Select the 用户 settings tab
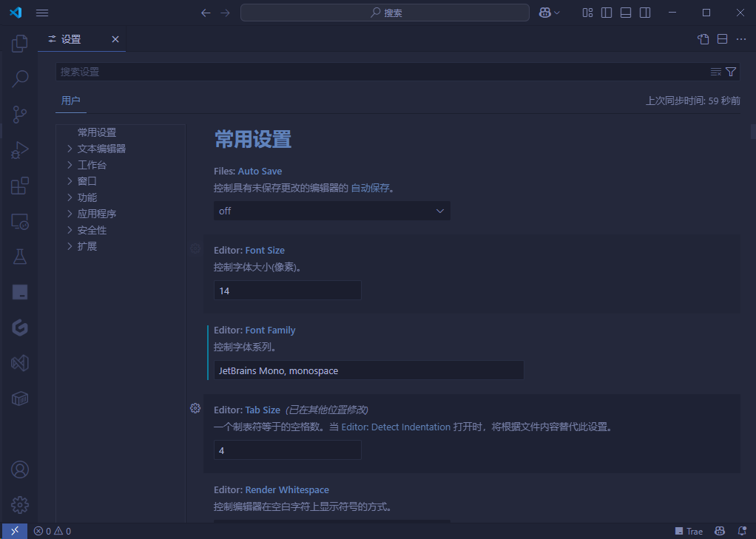The width and height of the screenshot is (756, 539). coord(71,101)
